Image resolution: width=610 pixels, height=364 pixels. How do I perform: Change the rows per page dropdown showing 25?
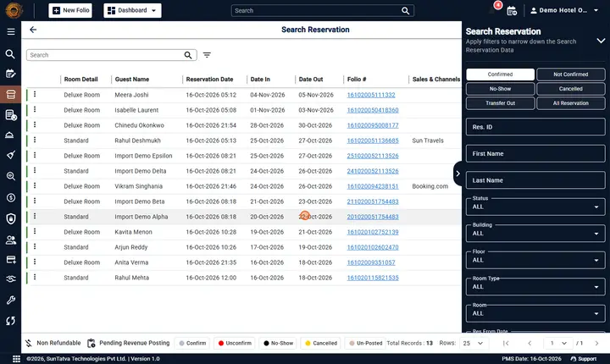click(473, 343)
